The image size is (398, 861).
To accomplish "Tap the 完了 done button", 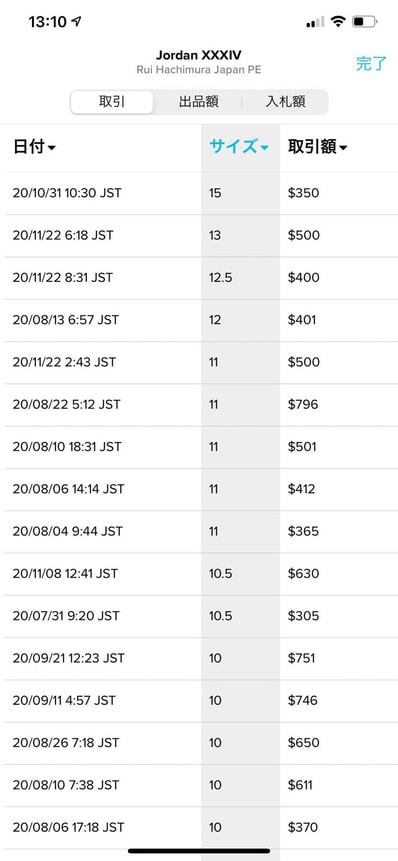I will click(x=371, y=63).
